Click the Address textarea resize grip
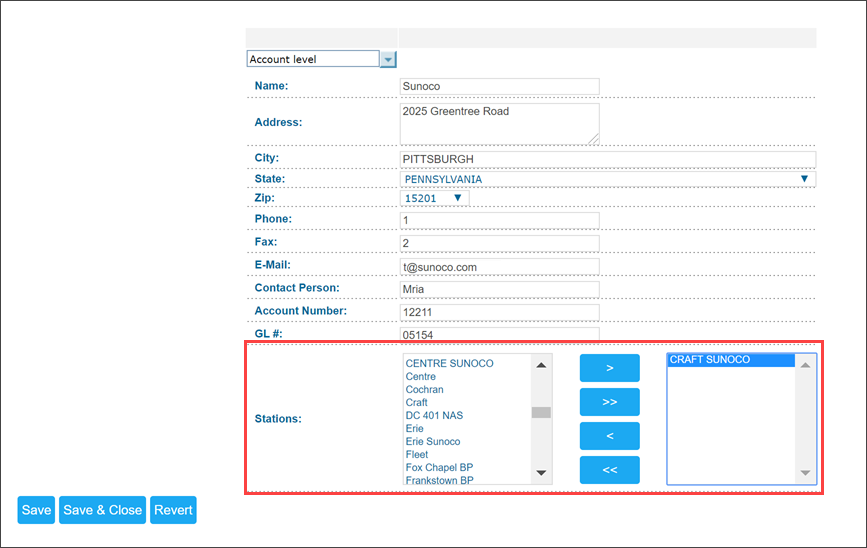The width and height of the screenshot is (867, 548). pyautogui.click(x=593, y=139)
